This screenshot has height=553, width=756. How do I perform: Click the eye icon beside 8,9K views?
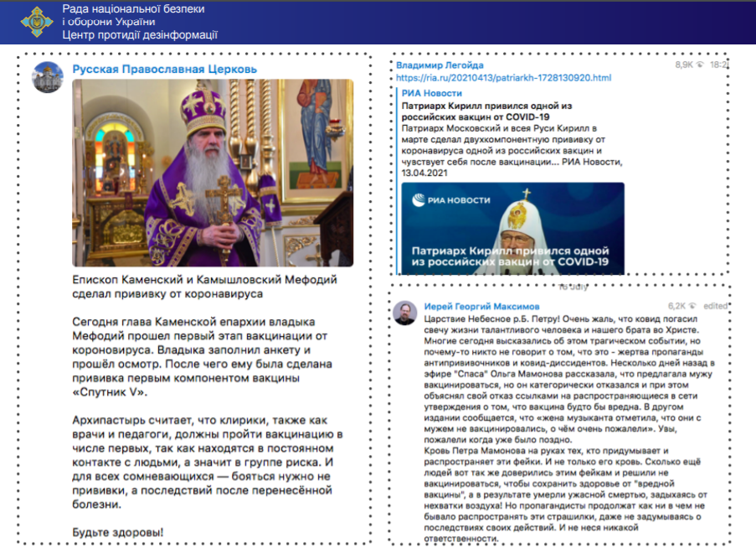700,65
